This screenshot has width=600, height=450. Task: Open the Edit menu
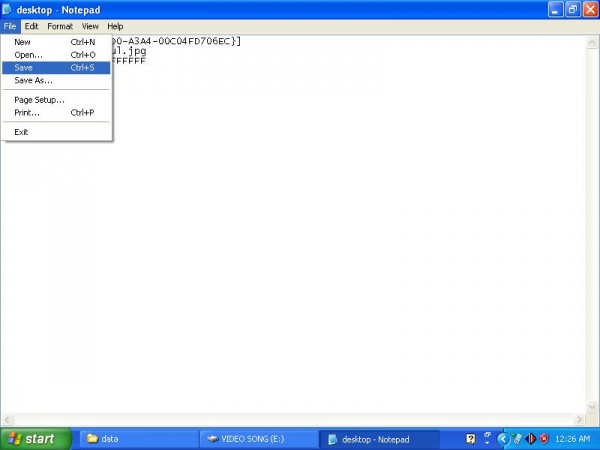click(31, 26)
